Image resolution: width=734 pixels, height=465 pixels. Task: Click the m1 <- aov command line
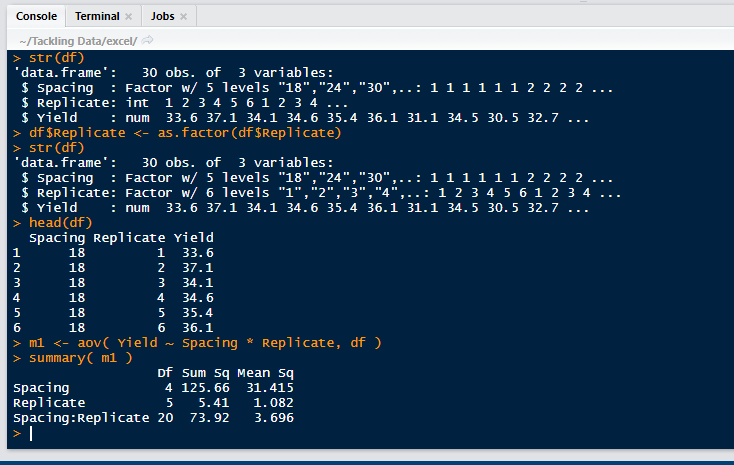[x=197, y=343]
